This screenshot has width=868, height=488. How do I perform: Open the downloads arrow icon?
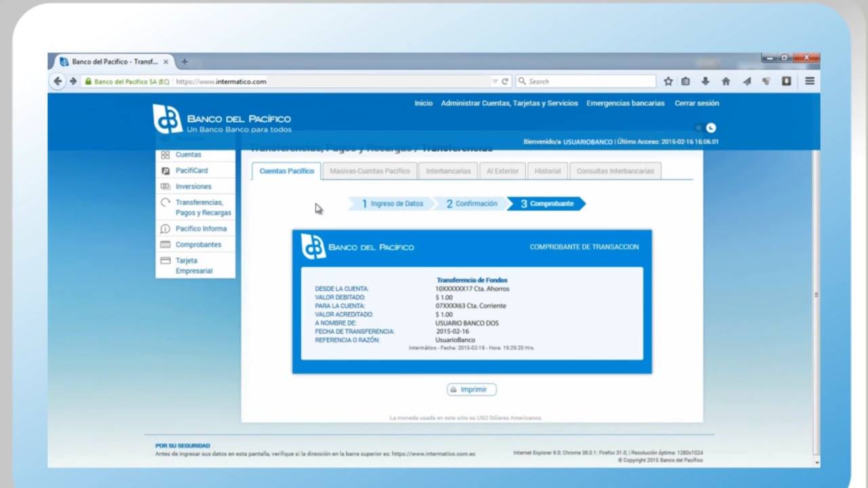(705, 81)
